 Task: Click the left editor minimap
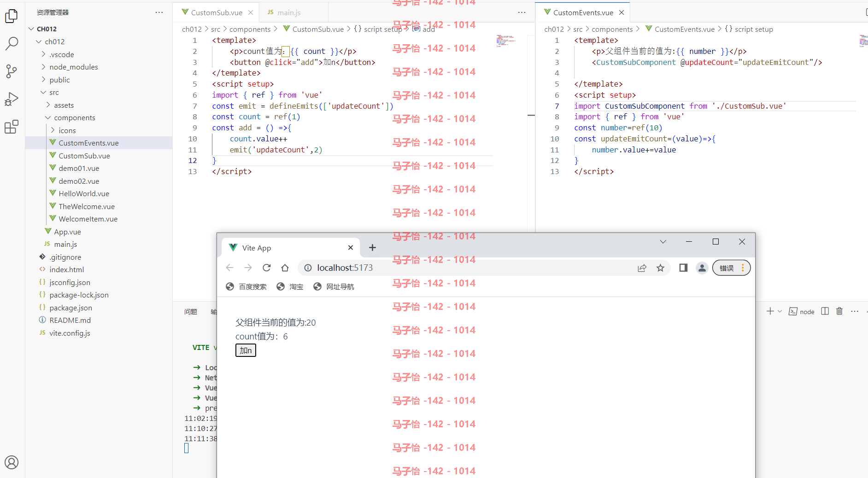pyautogui.click(x=506, y=41)
